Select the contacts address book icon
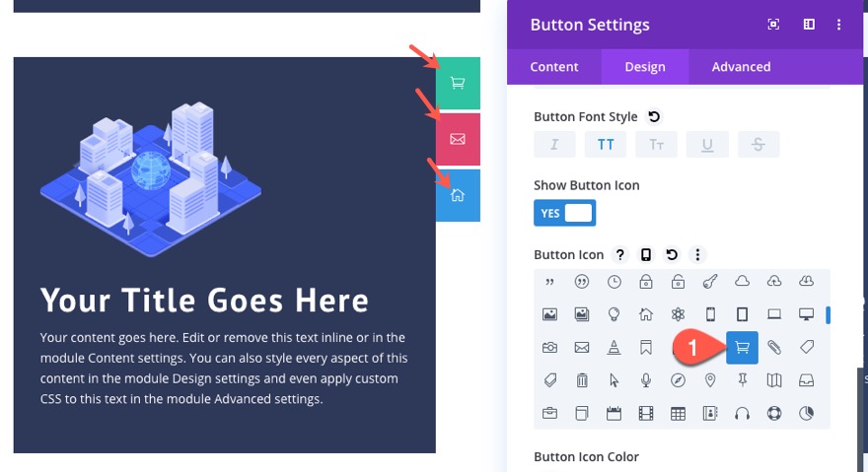The image size is (868, 472). [x=710, y=413]
